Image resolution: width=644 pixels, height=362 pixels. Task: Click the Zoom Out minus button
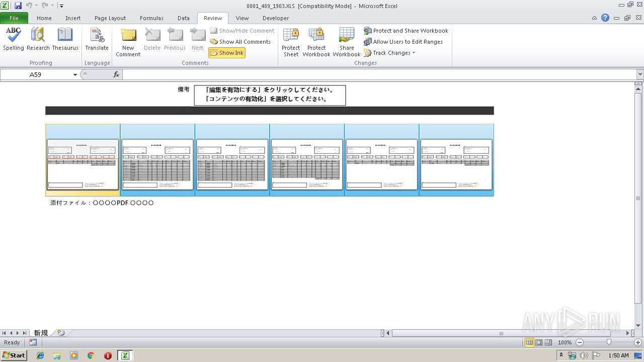(579, 342)
